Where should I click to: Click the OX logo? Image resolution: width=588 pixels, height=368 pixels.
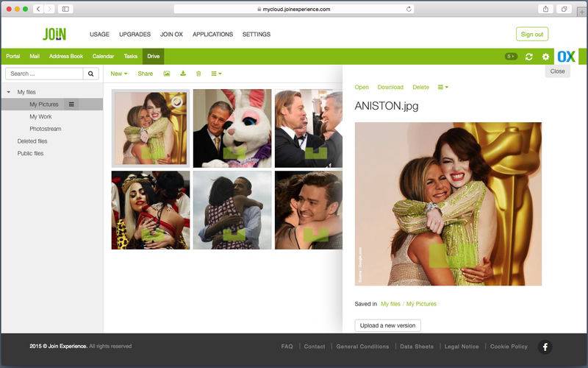566,57
